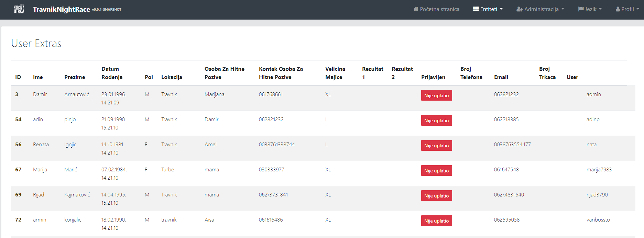Expand the Entiteti dropdown caret
This screenshot has height=238, width=644.
pos(501,9)
